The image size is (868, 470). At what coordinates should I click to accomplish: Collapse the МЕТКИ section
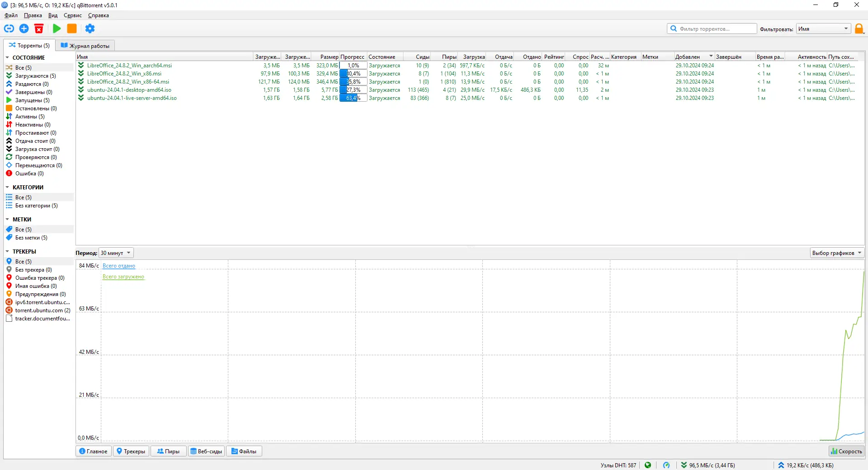click(8, 220)
